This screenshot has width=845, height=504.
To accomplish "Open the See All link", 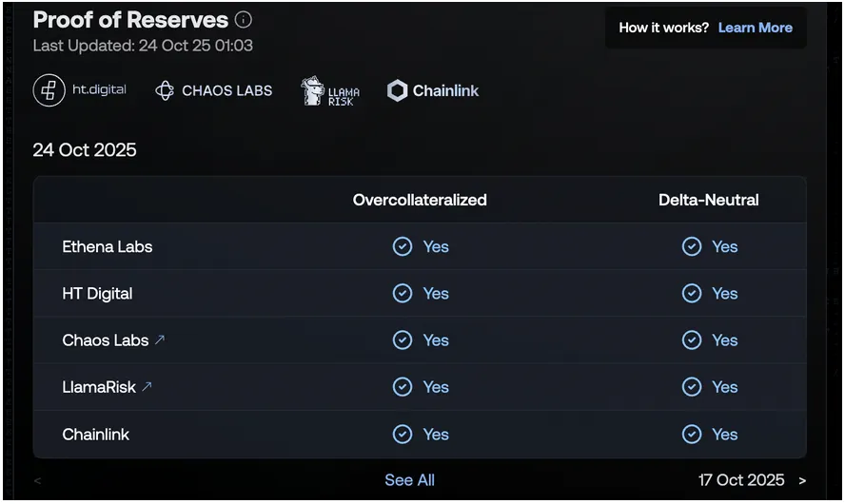I will (409, 480).
